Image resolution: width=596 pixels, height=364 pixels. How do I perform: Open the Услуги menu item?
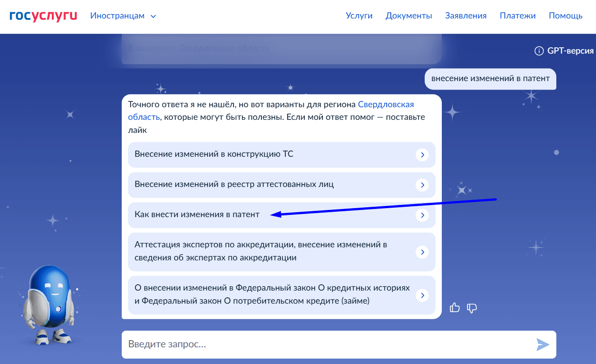coord(359,16)
